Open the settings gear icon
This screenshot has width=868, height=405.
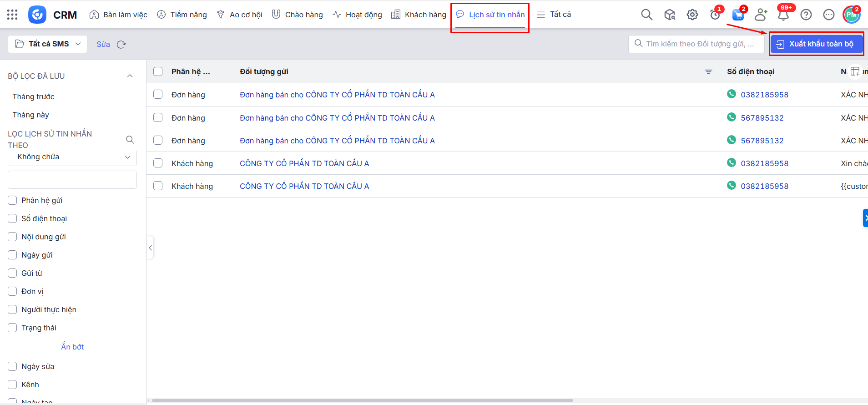[x=692, y=15]
